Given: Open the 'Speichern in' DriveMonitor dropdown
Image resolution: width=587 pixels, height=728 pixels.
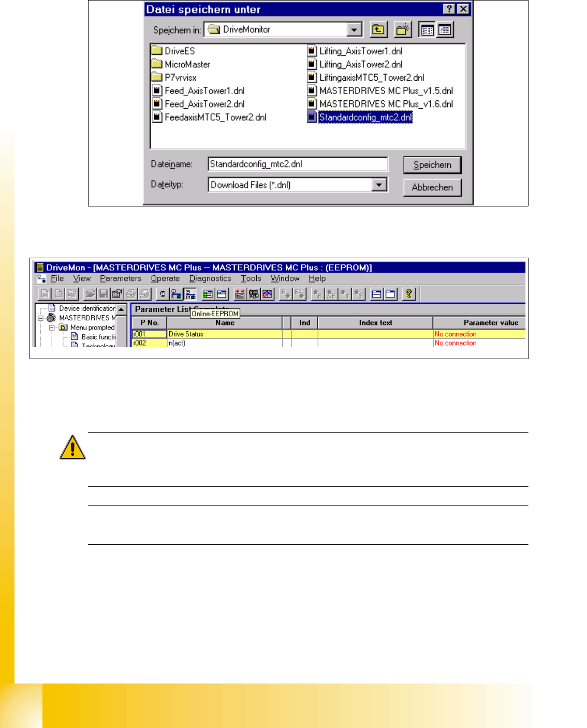Looking at the screenshot, I should click(x=354, y=29).
